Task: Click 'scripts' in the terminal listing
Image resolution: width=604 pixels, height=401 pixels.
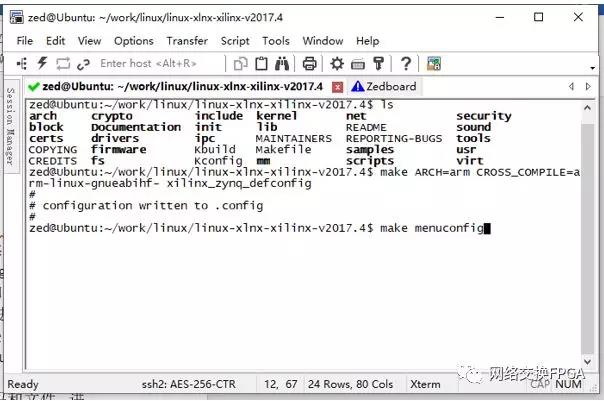Action: (x=370, y=161)
